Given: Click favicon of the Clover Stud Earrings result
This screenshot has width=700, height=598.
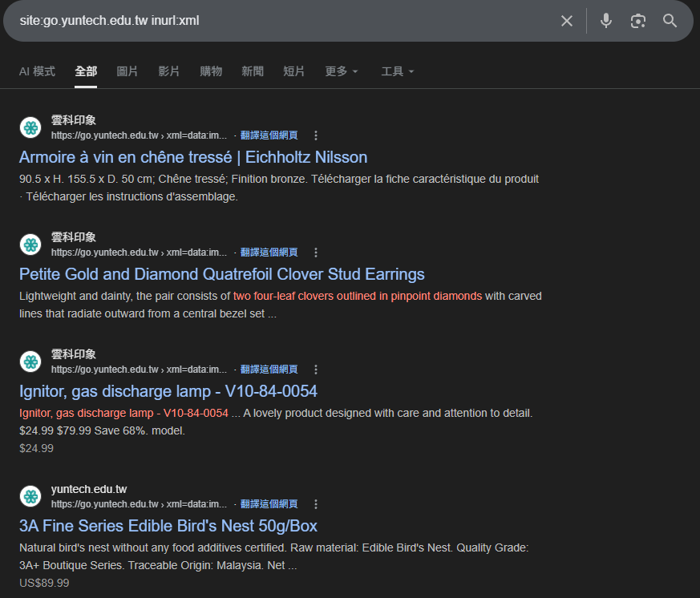Looking at the screenshot, I should 30,244.
